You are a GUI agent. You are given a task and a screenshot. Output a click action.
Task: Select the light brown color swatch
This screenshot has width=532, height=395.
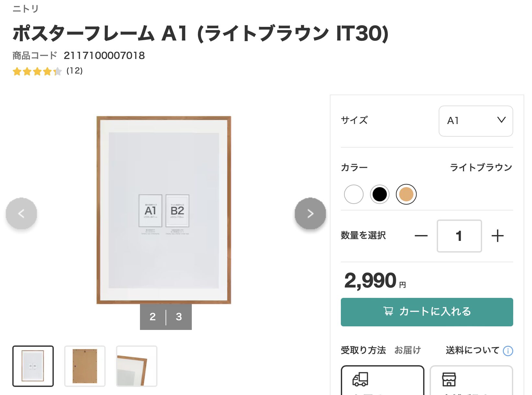pyautogui.click(x=406, y=194)
